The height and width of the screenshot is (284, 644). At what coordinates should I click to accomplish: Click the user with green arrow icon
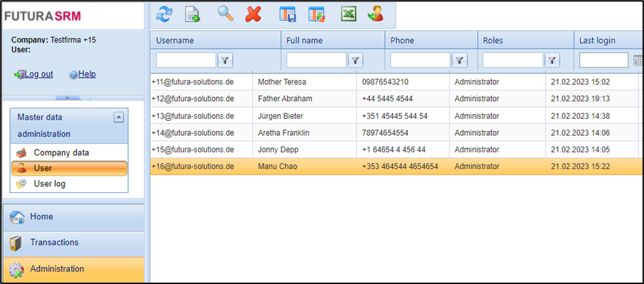tap(375, 14)
